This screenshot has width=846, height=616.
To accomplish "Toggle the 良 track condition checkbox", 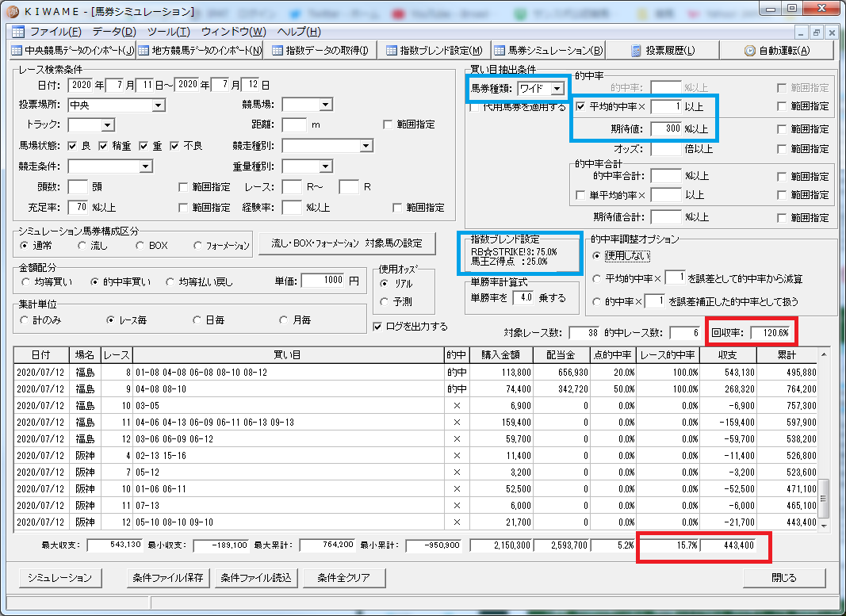I will tap(72, 146).
